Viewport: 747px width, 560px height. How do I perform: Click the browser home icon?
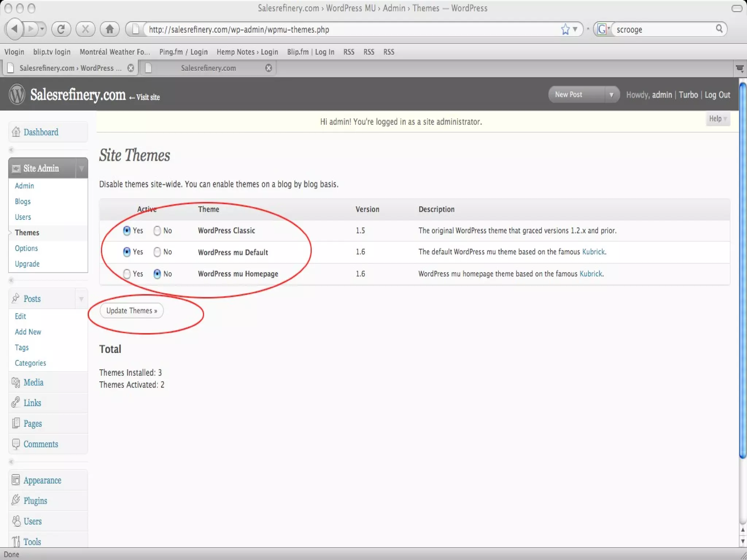pos(109,29)
